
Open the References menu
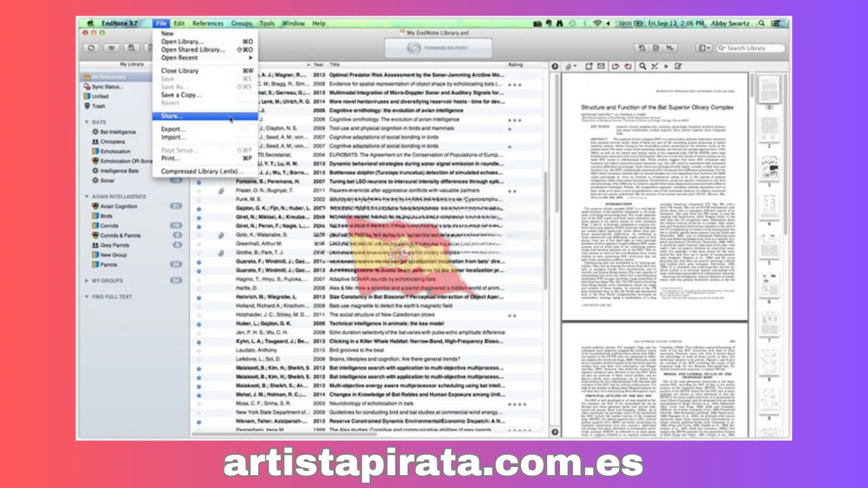point(208,23)
